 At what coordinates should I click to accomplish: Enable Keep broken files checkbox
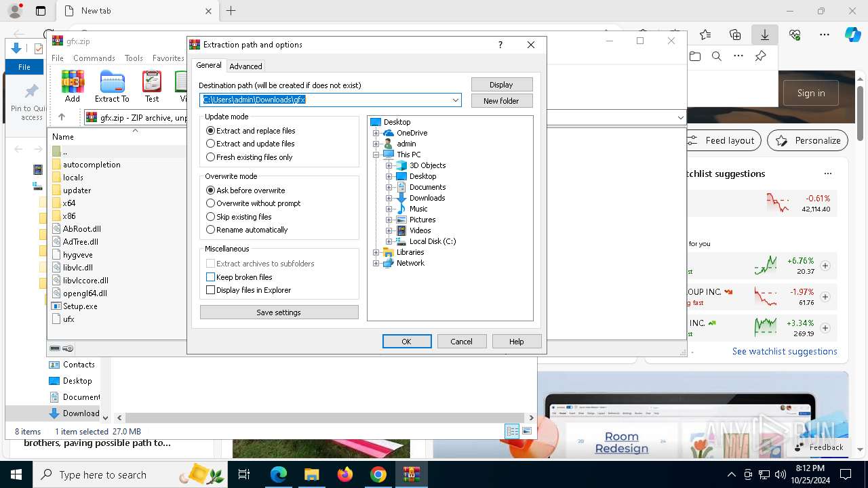click(210, 277)
